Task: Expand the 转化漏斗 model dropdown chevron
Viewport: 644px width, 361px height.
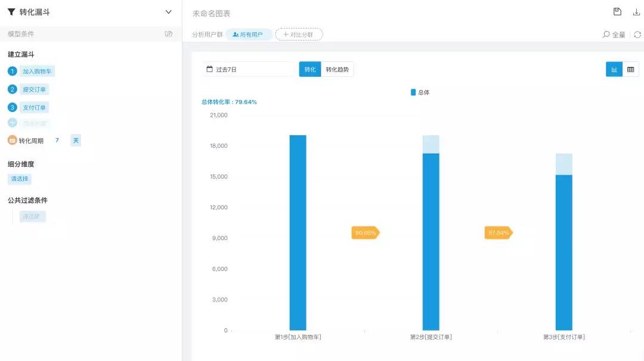Action: tap(168, 12)
